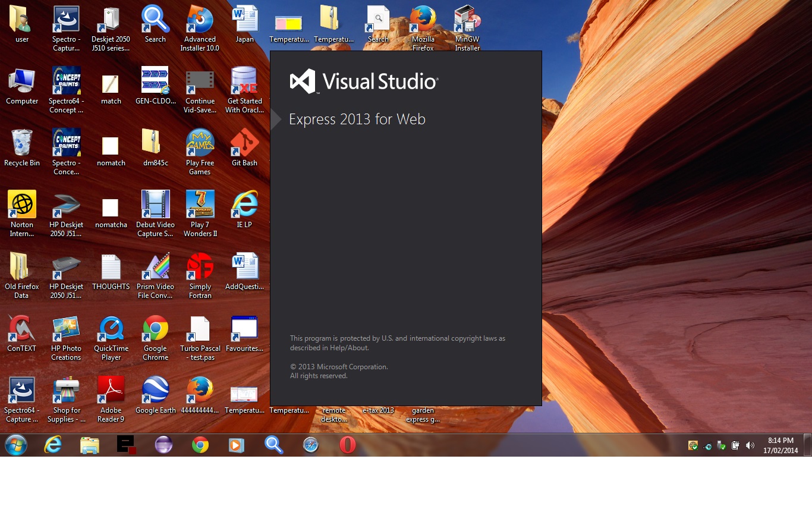Click 'Express 2013 for Web' splash text
Viewport: 812px width, 528px height.
pyautogui.click(x=357, y=119)
